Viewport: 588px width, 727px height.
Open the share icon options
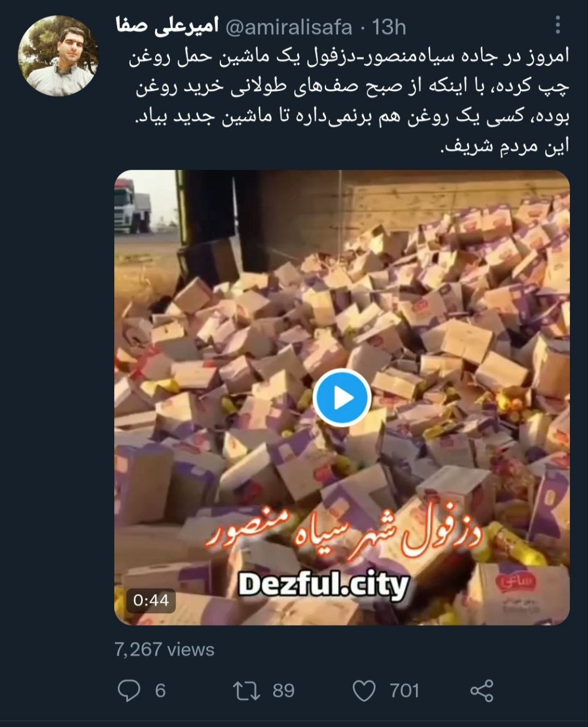point(482,691)
